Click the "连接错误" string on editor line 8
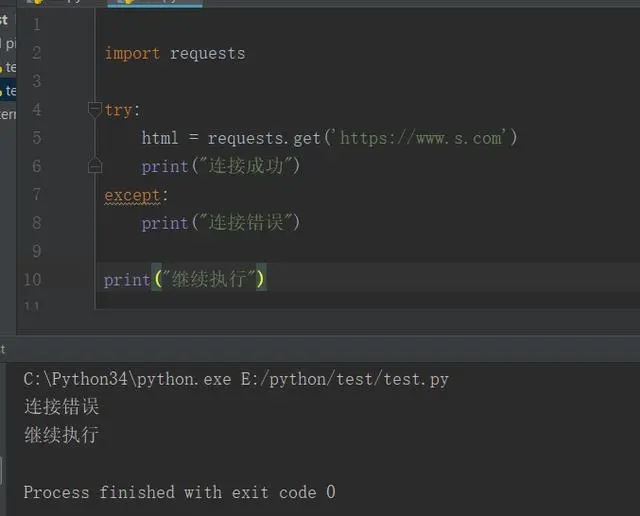 pyautogui.click(x=246, y=223)
